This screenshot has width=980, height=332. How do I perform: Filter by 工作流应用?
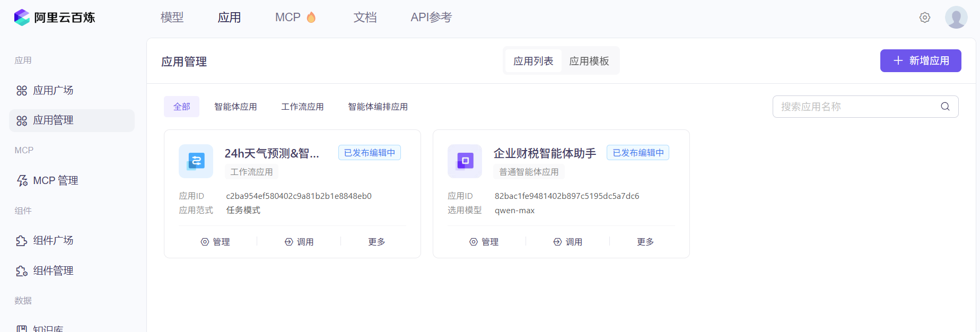[x=302, y=107]
